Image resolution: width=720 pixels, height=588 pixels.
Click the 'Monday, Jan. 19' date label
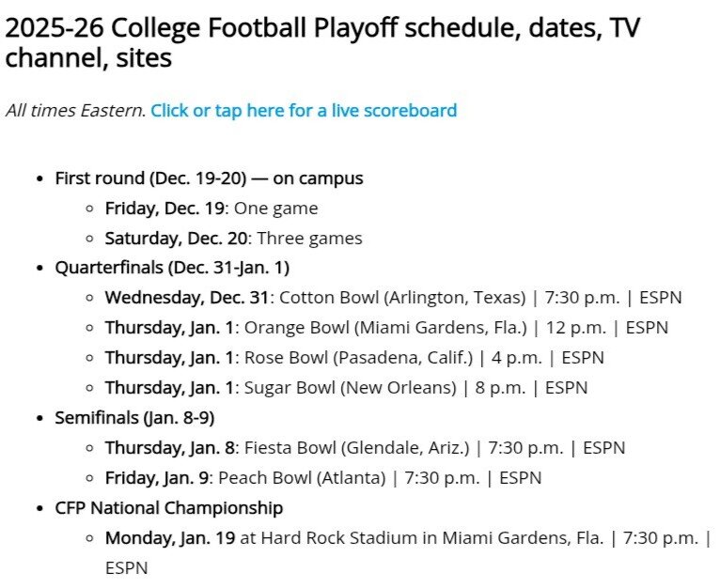pos(169,538)
